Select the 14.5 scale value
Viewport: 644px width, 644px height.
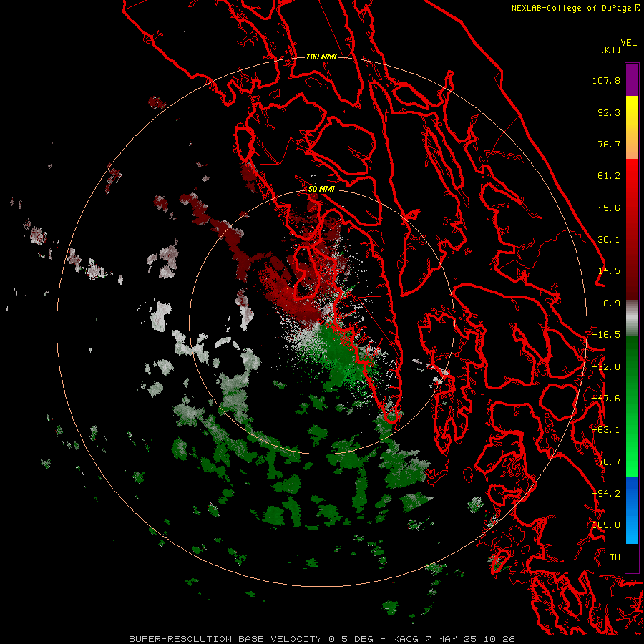point(609,271)
